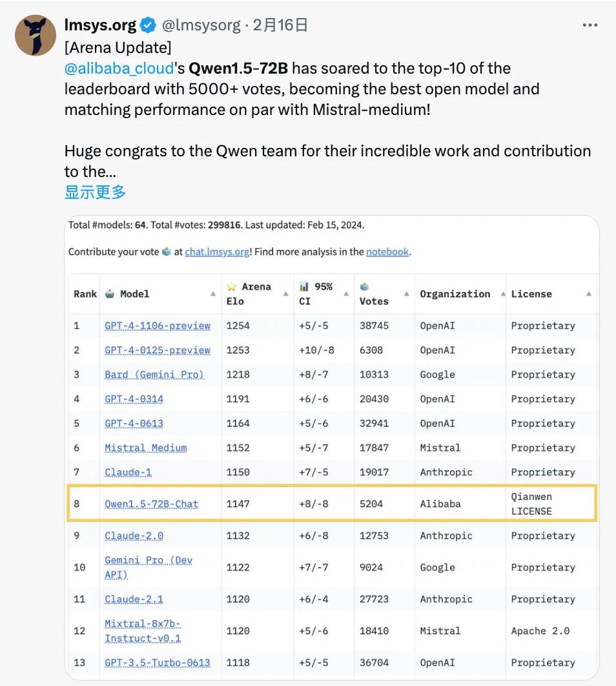Click the @lmsysorg handle
Viewport: 616px width, 686px height.
(x=200, y=26)
